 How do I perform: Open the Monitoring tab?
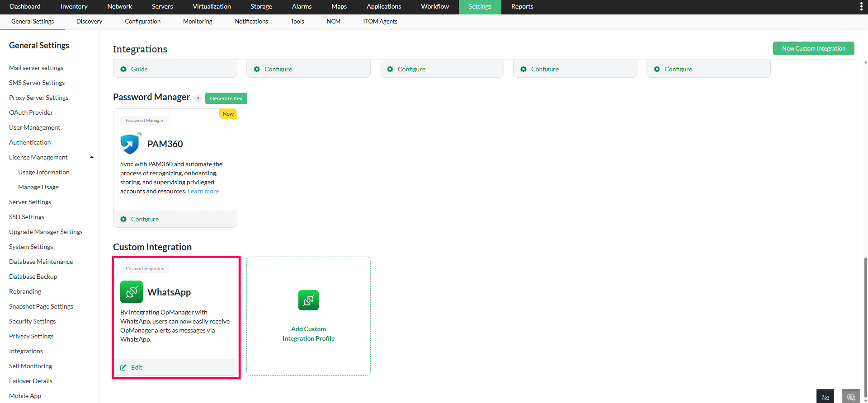[x=198, y=22]
